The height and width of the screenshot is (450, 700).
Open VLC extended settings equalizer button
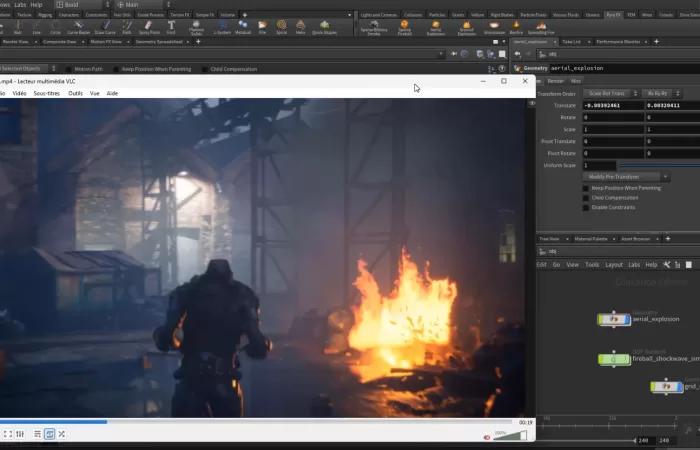pyautogui.click(x=20, y=434)
